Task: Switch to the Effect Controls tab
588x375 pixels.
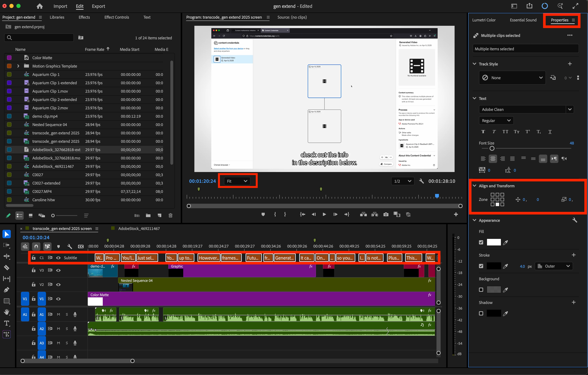Action: pyautogui.click(x=117, y=17)
